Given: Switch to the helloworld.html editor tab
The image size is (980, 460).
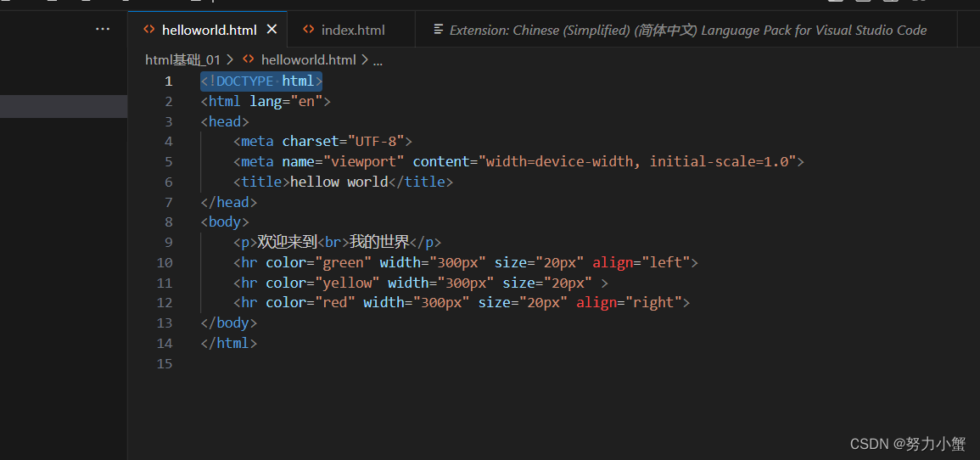Looking at the screenshot, I should pos(208,30).
